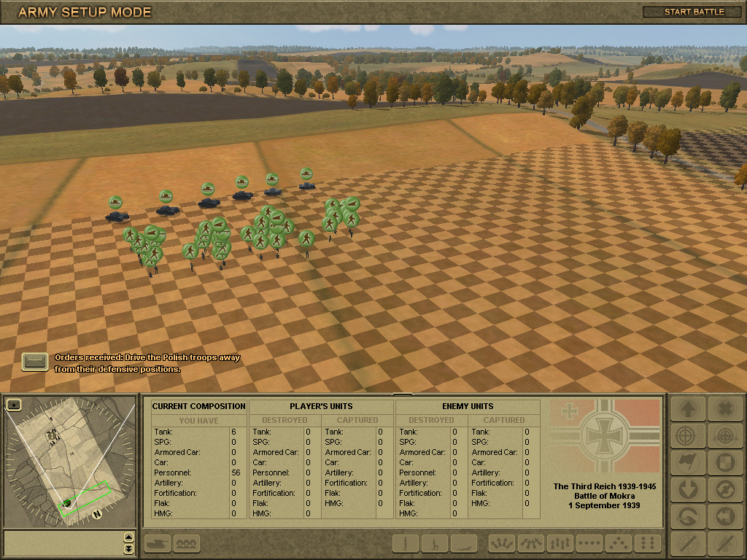The width and height of the screenshot is (747, 560).
Task: Select all tanks with tank filter button
Action: click(x=158, y=543)
